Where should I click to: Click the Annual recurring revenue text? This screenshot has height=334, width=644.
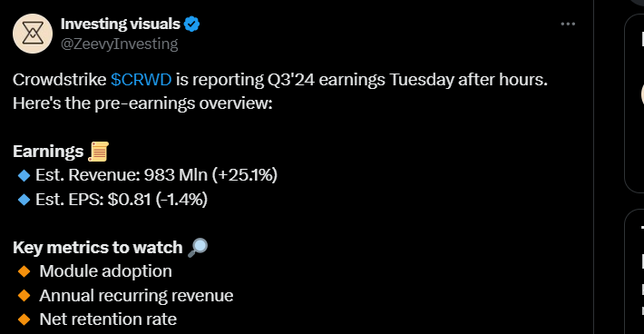tap(136, 296)
